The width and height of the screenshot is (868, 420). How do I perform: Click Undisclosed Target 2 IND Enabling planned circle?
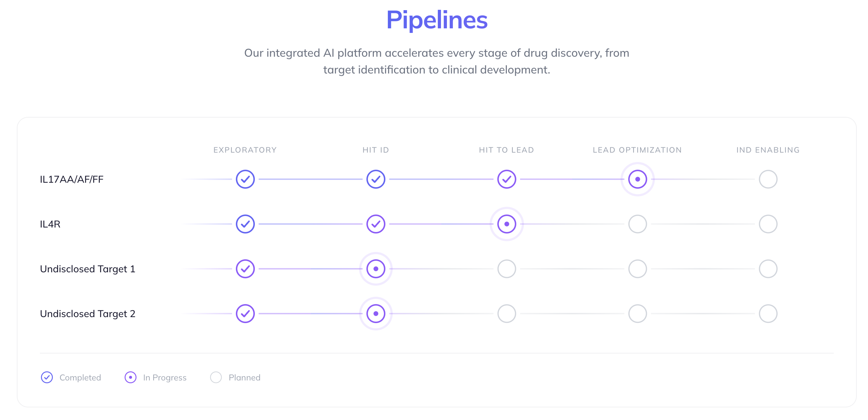pos(768,314)
